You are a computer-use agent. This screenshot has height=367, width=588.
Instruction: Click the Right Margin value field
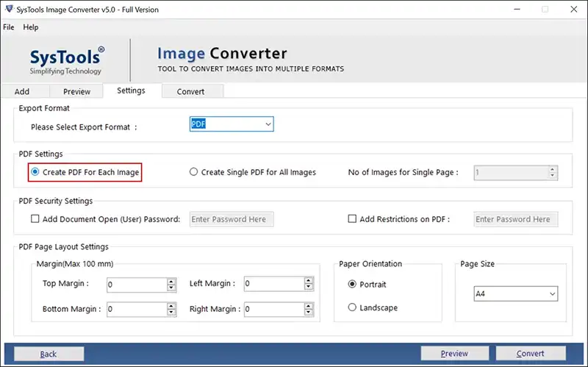coord(274,309)
